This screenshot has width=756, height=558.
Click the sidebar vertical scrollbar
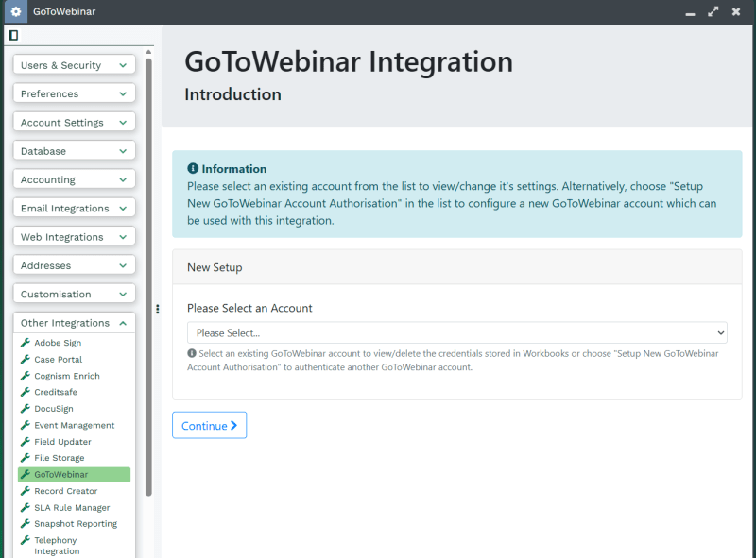148,283
